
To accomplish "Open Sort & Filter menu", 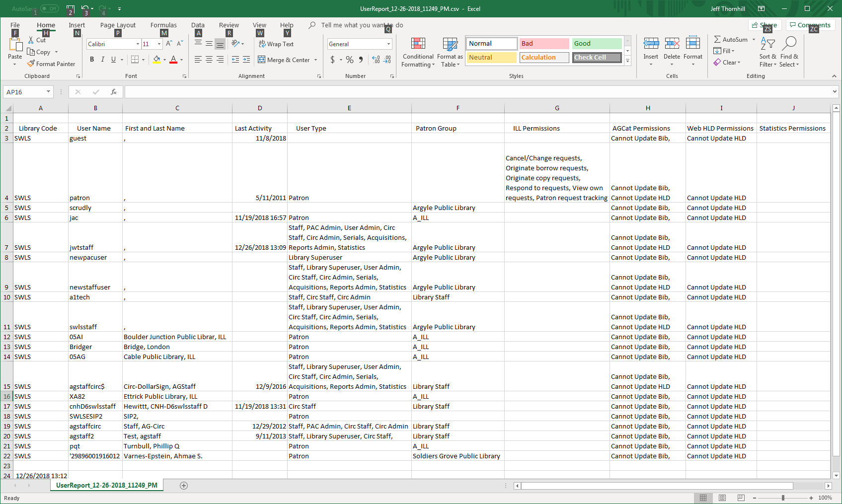I will pos(767,52).
